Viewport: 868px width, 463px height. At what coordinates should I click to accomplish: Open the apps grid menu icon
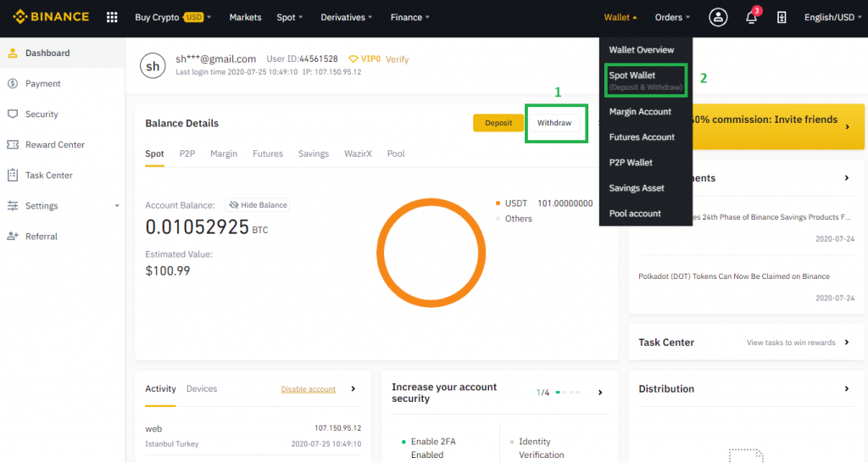(112, 17)
